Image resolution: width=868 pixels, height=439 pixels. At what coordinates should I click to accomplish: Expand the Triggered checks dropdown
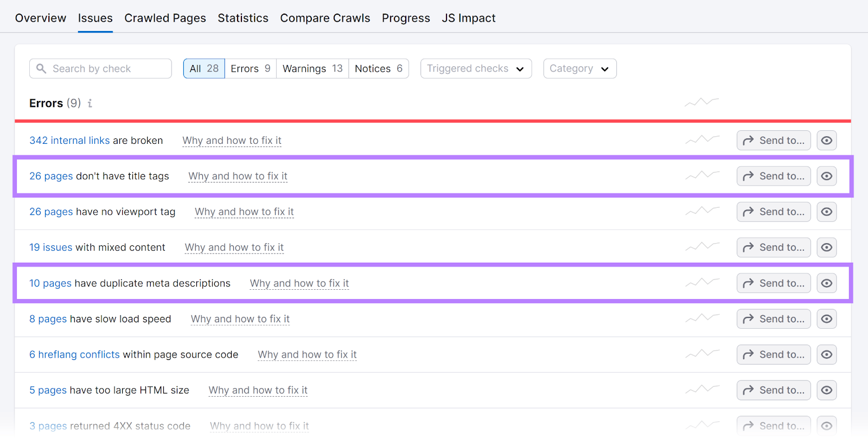476,69
